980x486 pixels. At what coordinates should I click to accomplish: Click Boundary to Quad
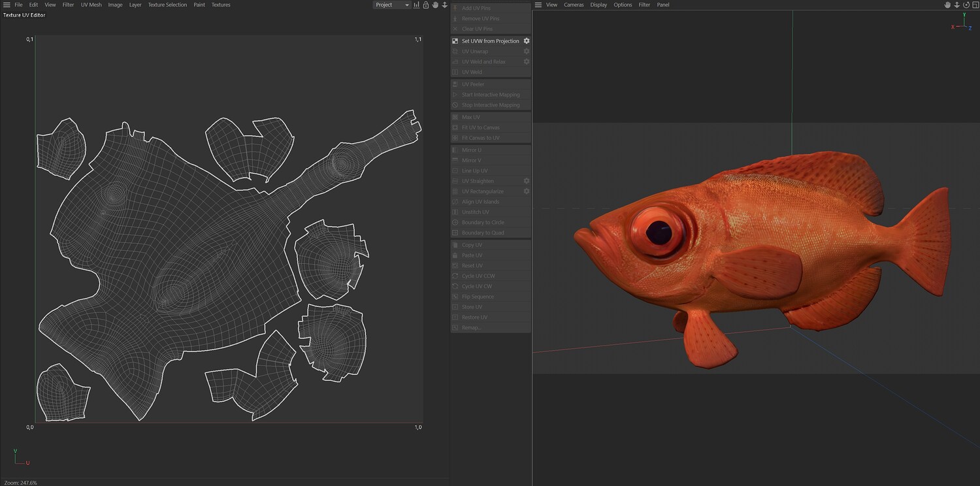click(x=491, y=233)
